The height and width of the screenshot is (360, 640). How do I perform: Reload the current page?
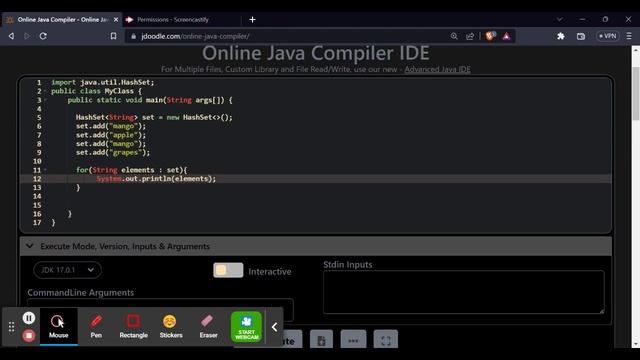(43, 36)
